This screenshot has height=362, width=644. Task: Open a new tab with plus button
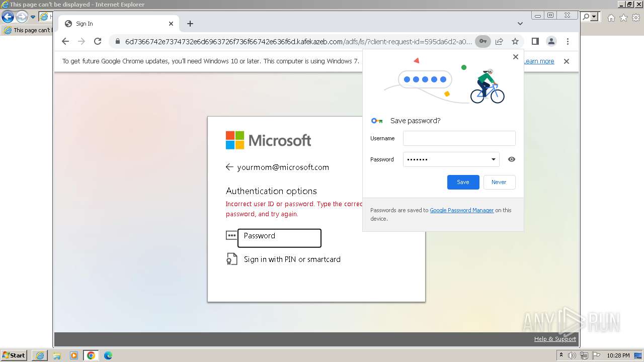(x=190, y=24)
